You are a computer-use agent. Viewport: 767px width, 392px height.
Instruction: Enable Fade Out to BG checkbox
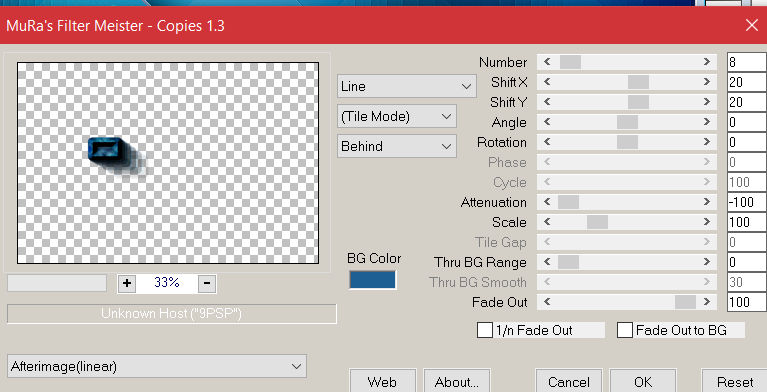tap(625, 330)
